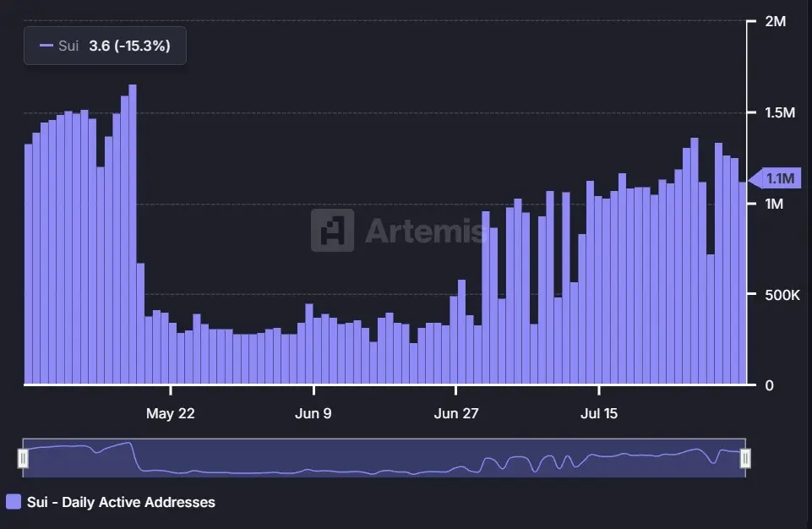812x529 pixels.
Task: Click the right range slider handle
Action: point(745,459)
